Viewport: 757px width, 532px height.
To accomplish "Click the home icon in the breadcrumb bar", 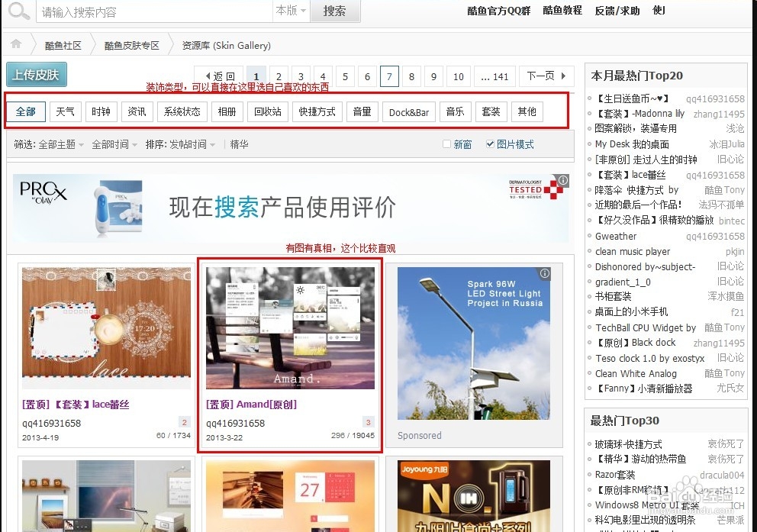I will coord(15,45).
